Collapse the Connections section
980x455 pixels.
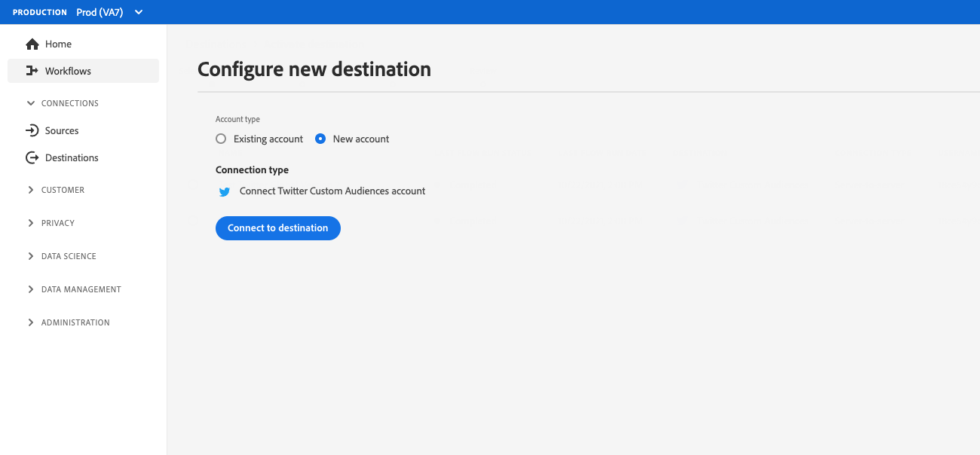coord(31,103)
